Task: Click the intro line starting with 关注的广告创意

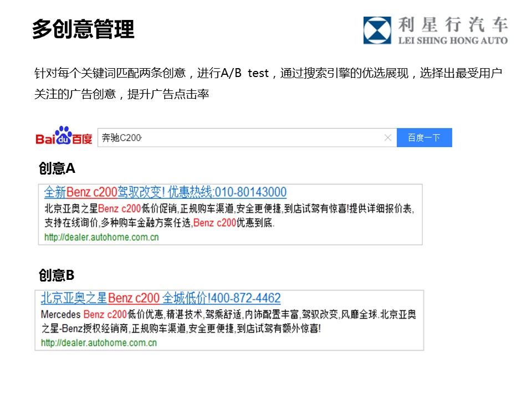Action: pos(121,94)
